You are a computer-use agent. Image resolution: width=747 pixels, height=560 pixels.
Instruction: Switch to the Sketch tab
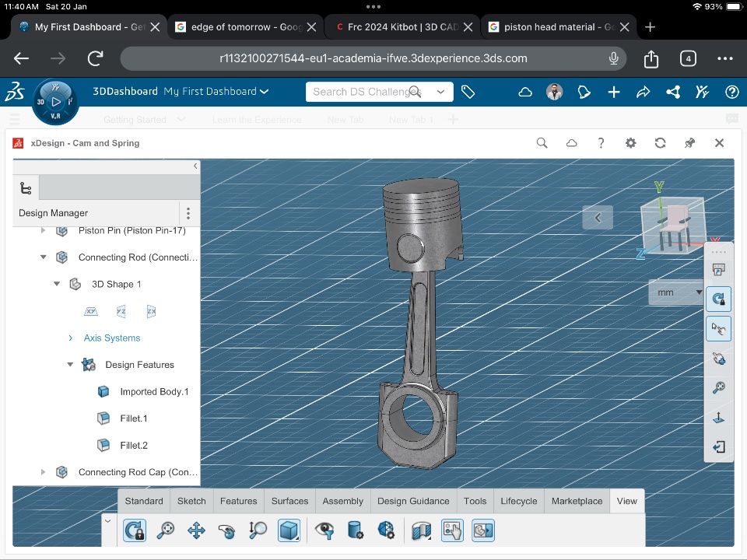[191, 501]
